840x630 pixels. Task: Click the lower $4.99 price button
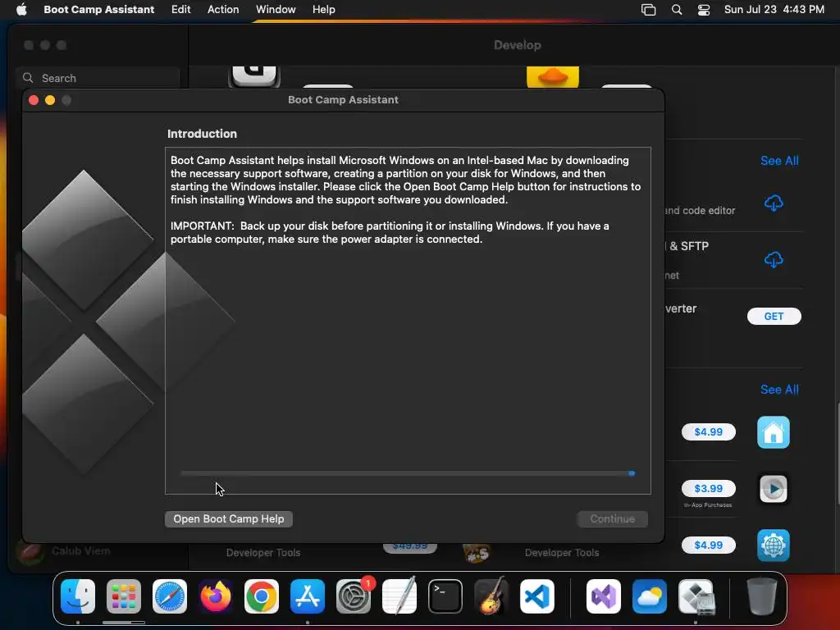[708, 545]
